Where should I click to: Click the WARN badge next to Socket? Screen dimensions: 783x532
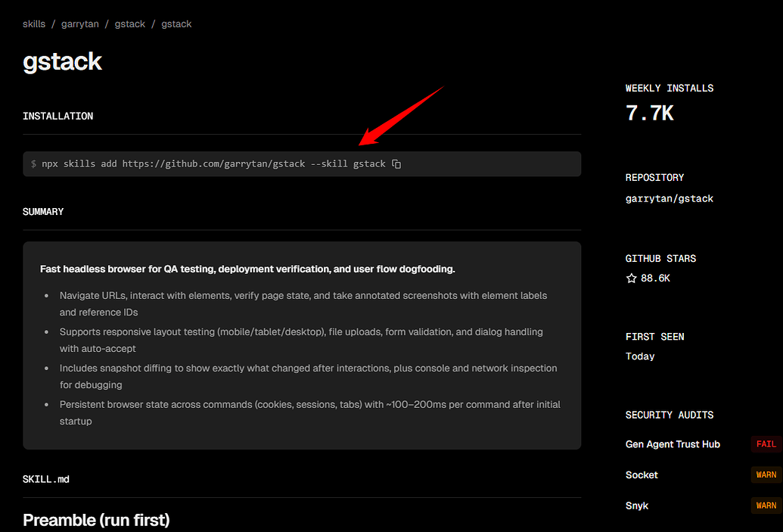pos(766,475)
